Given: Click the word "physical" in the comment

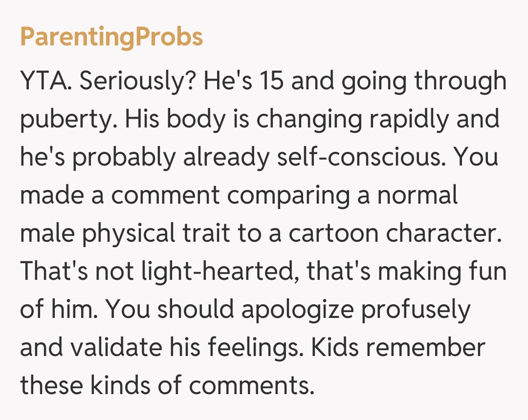Looking at the screenshot, I should click(x=128, y=234).
